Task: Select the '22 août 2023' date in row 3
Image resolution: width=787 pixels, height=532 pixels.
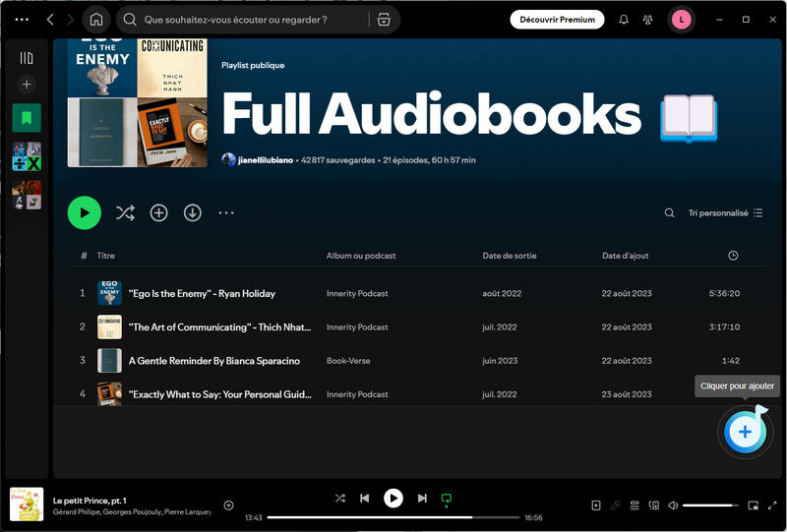Action: 627,361
